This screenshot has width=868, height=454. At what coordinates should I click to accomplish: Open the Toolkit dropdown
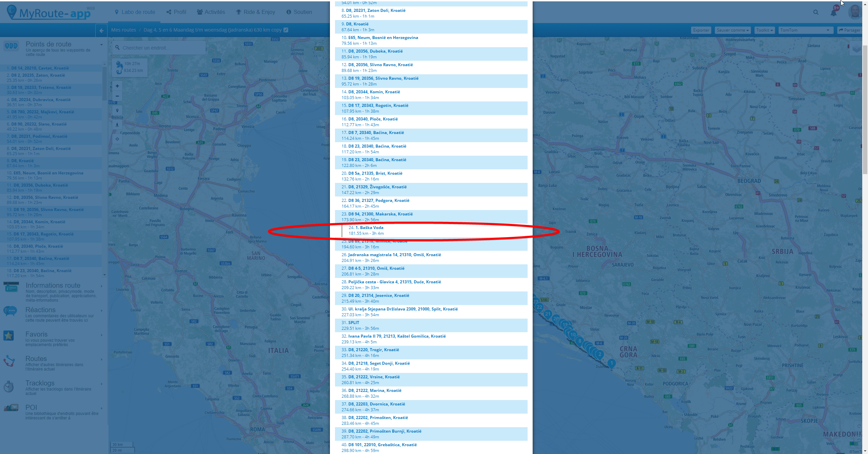pos(764,30)
